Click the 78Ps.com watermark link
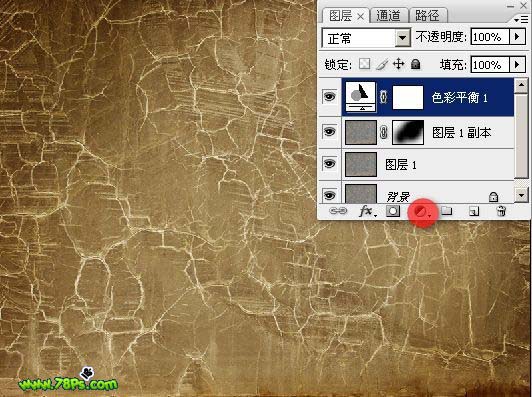This screenshot has width=532, height=397. click(68, 383)
